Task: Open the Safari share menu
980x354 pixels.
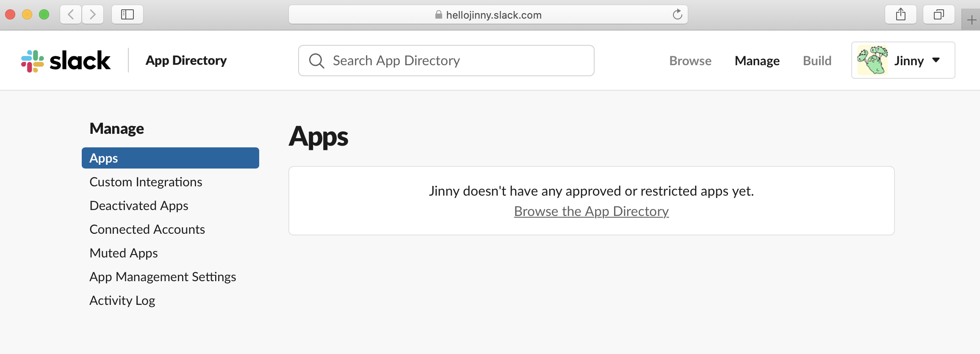Action: coord(901,15)
